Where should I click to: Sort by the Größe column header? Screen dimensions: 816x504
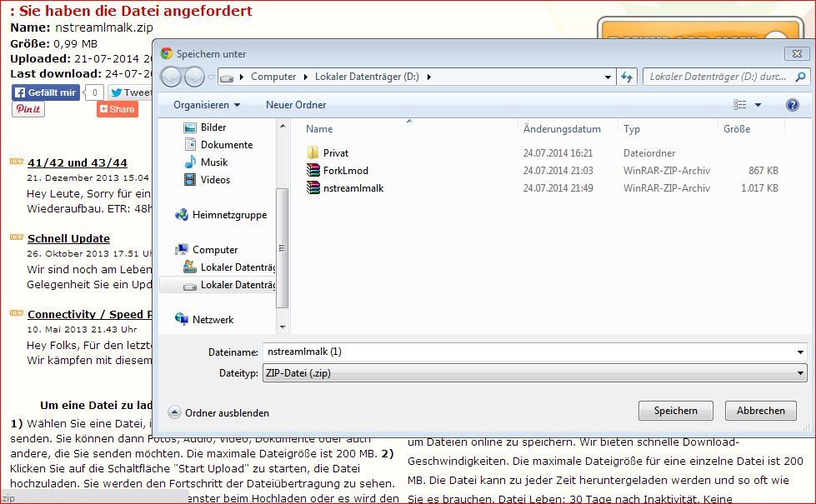click(x=737, y=129)
